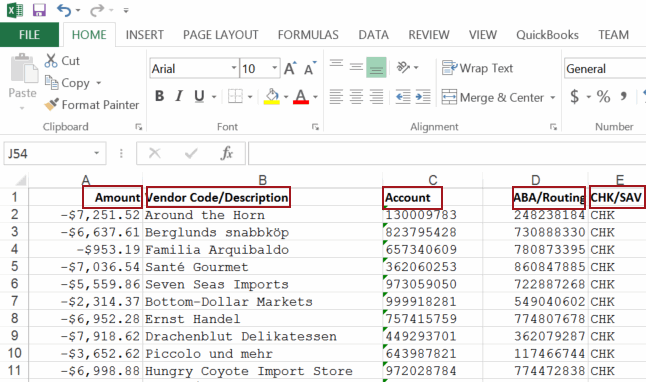This screenshot has width=646, height=382.
Task: Toggle highlighted Bottom Align icon
Action: pyautogui.click(x=376, y=67)
